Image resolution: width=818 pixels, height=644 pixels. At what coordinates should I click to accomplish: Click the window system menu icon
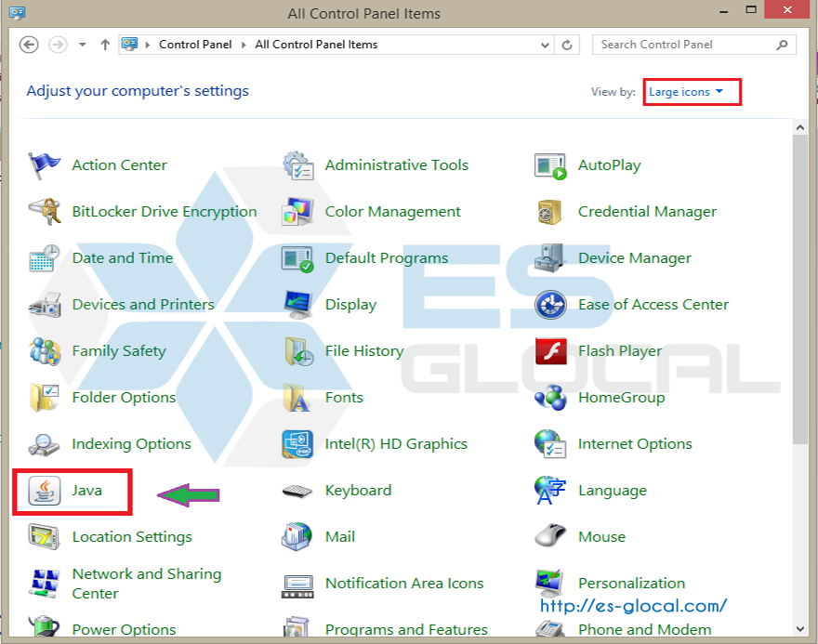click(x=18, y=12)
